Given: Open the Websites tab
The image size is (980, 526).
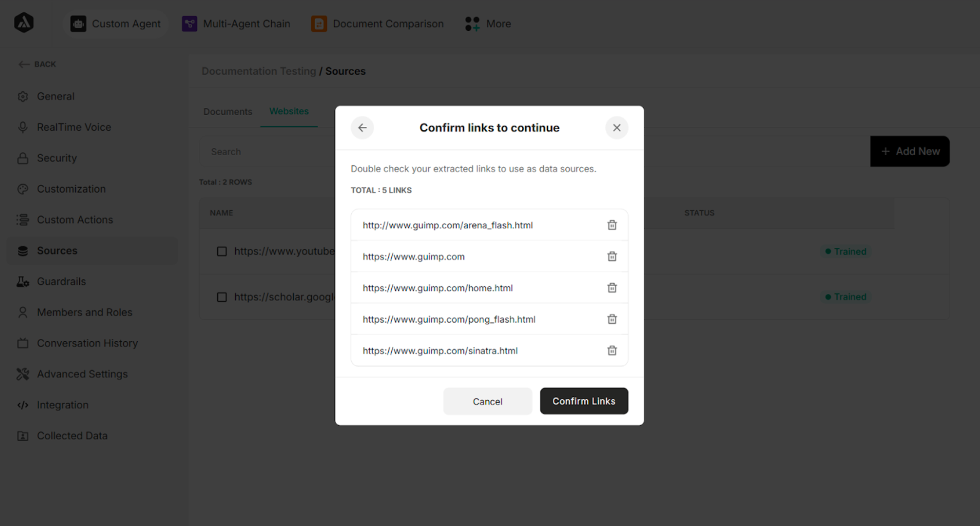Looking at the screenshot, I should tap(289, 111).
